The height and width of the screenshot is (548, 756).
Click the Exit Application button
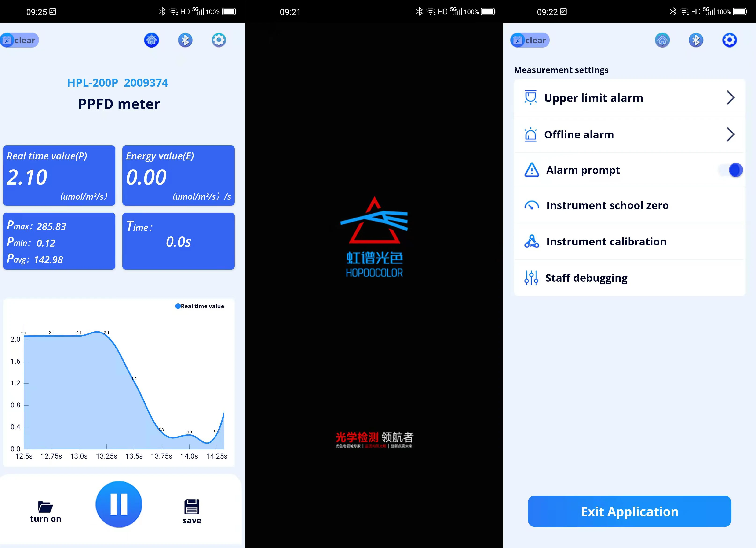click(x=629, y=511)
